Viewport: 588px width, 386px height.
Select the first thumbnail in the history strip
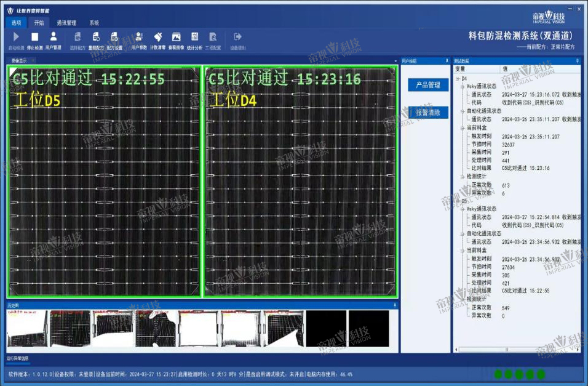27,328
